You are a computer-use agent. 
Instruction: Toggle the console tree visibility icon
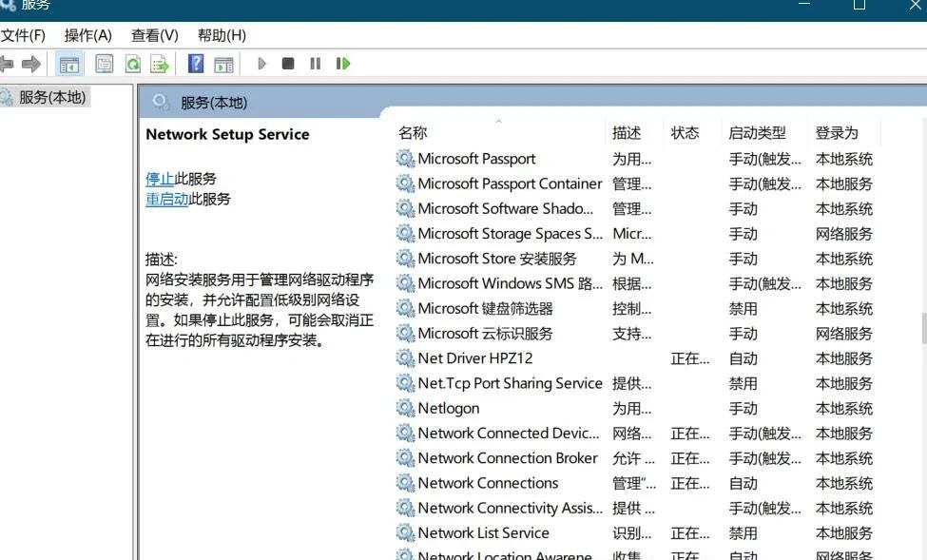pyautogui.click(x=69, y=63)
